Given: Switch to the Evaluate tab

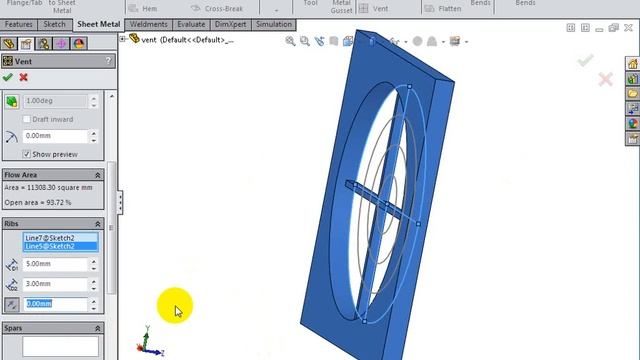Looking at the screenshot, I should (191, 24).
